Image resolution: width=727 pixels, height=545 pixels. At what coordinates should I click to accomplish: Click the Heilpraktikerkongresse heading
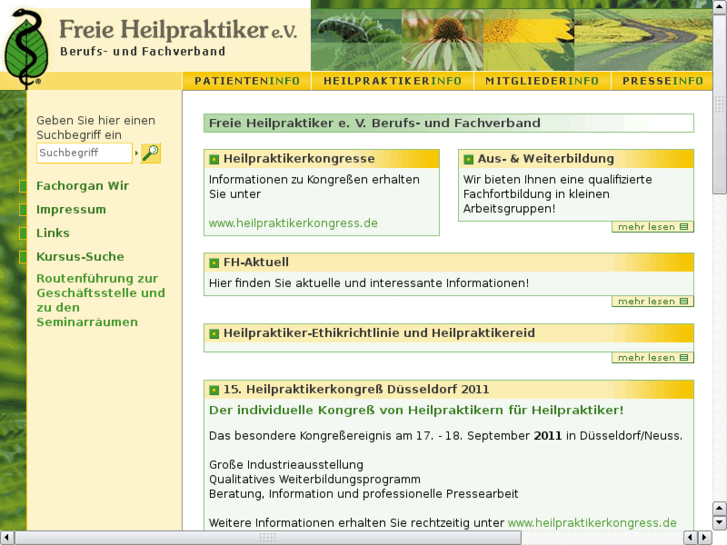(299, 159)
